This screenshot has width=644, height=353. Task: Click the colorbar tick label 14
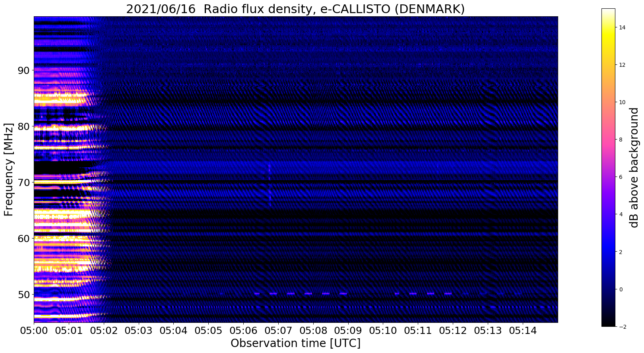tap(622, 27)
